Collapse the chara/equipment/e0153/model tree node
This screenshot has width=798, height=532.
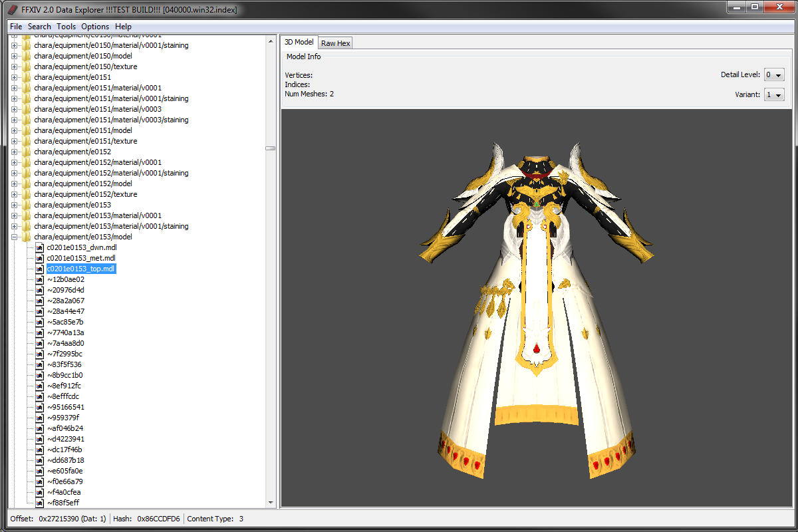(x=15, y=237)
